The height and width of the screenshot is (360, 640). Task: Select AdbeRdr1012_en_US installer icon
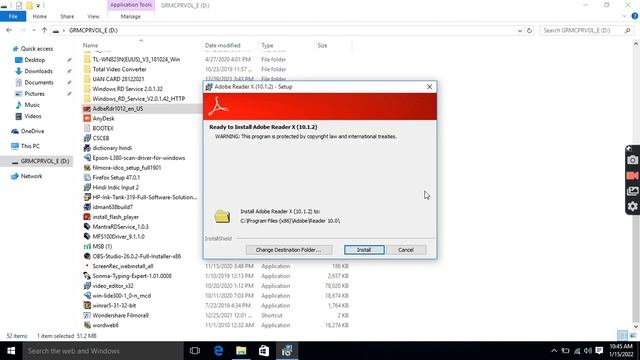[87, 109]
